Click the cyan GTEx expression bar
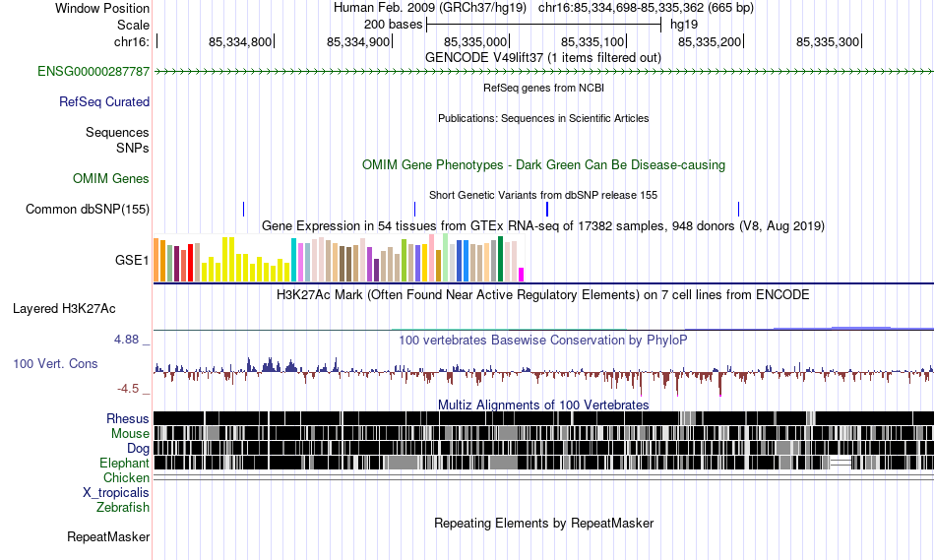The image size is (935, 560). [293, 260]
